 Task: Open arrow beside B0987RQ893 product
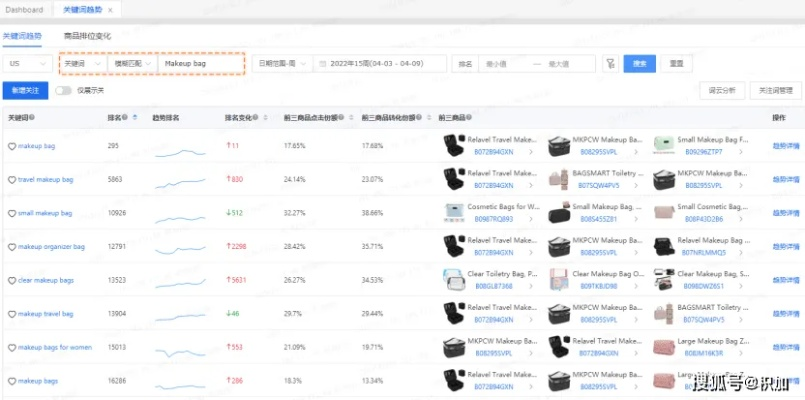pyautogui.click(x=530, y=219)
